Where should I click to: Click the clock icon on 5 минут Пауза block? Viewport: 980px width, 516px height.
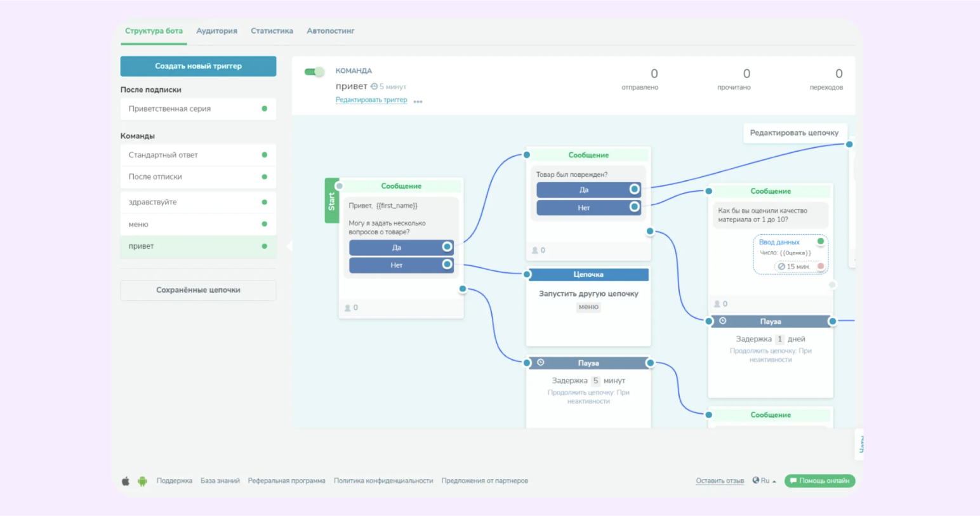[x=541, y=362]
